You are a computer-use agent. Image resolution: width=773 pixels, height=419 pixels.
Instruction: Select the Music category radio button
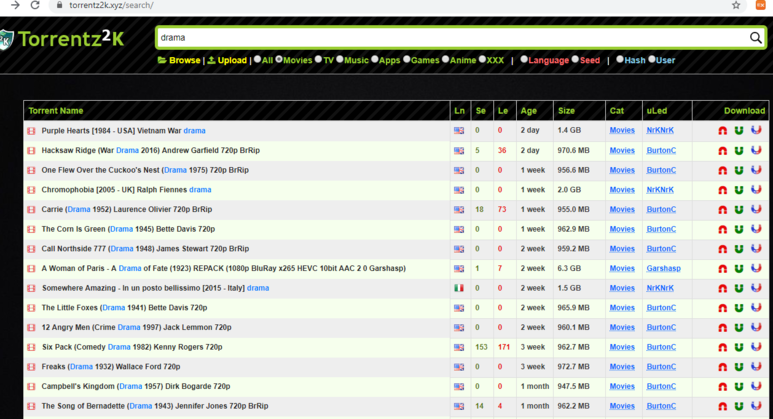pos(340,60)
